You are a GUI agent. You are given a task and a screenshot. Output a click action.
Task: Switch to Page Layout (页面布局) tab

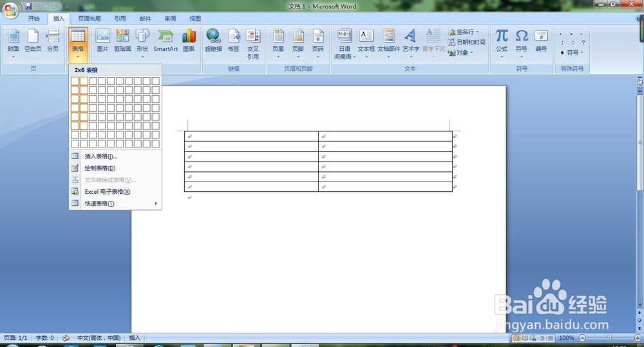(x=90, y=19)
